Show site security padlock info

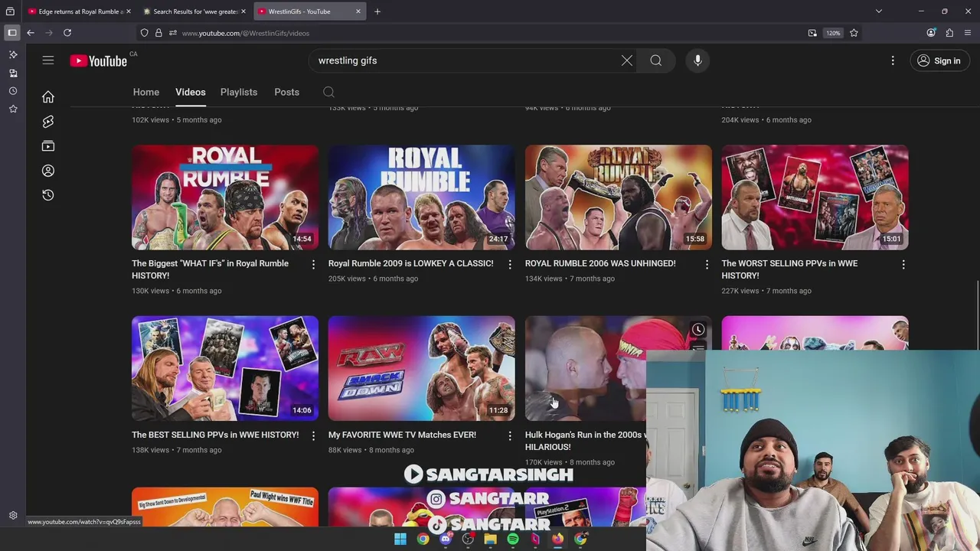(158, 33)
